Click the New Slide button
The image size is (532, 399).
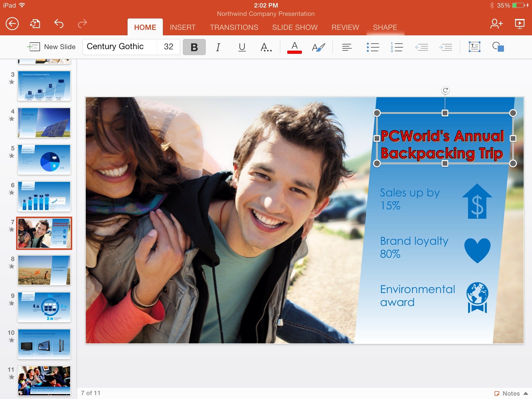click(50, 46)
